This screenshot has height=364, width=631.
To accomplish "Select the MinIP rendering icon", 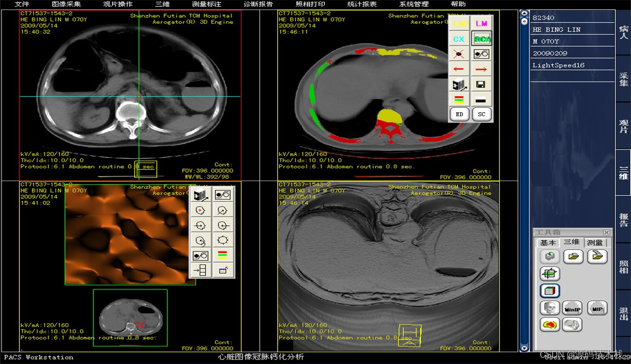I will point(573,308).
